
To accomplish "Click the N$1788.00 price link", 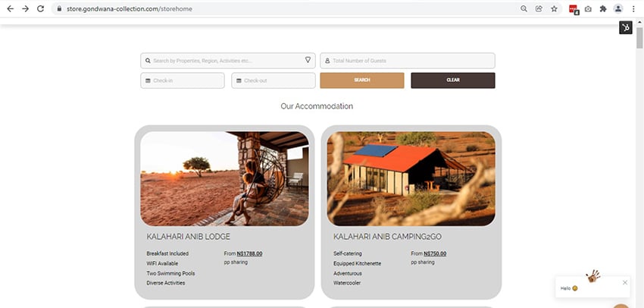I will point(250,253).
